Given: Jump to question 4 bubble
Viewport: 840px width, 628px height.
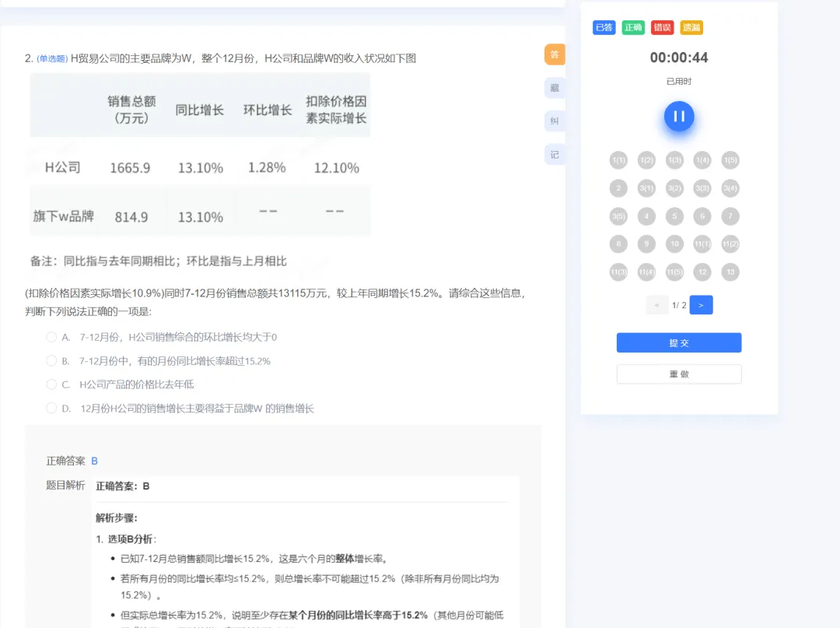Looking at the screenshot, I should 646,216.
